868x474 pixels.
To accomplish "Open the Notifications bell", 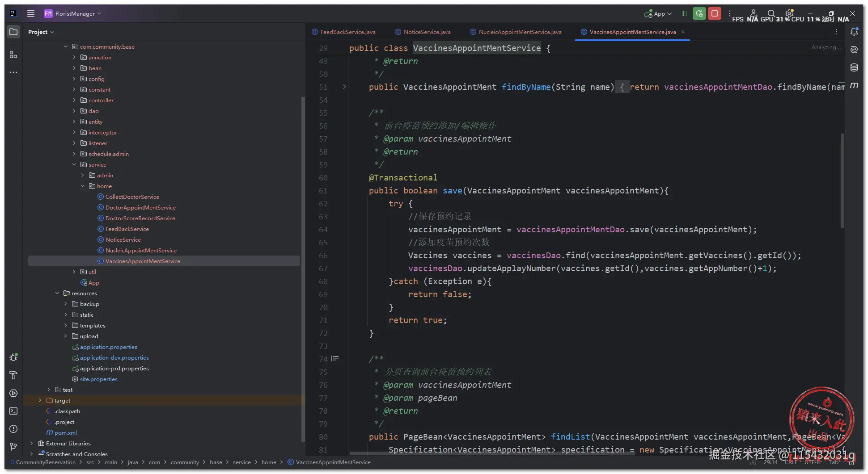I will [x=854, y=32].
